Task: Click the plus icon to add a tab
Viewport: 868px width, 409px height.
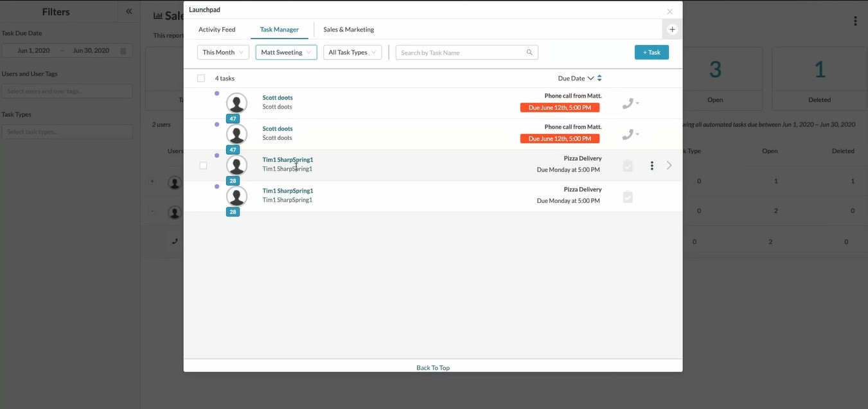Action: pos(672,30)
